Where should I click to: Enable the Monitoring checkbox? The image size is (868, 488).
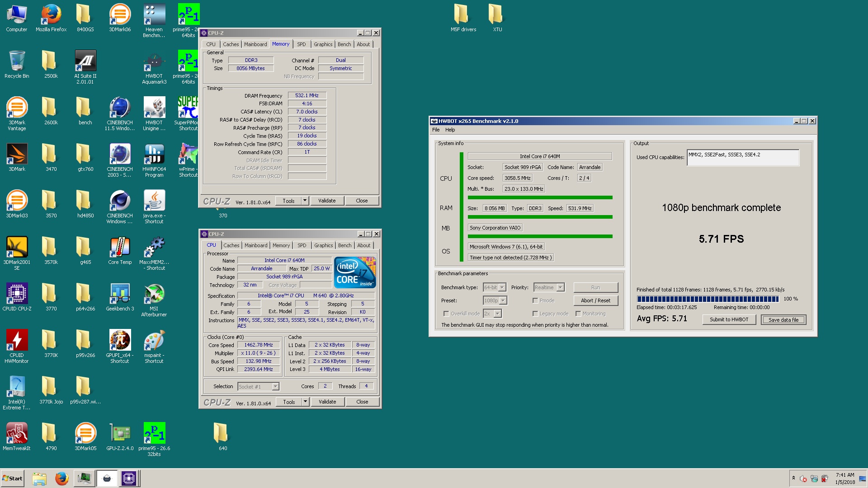pos(578,314)
